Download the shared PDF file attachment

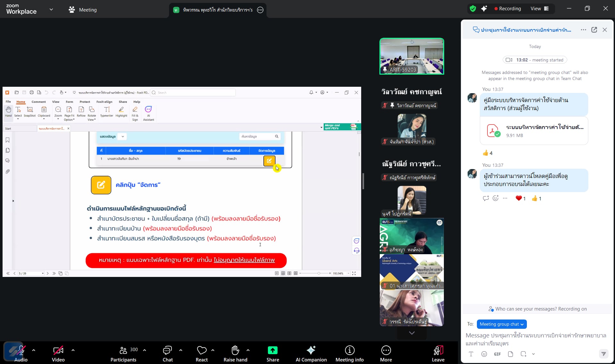[534, 131]
